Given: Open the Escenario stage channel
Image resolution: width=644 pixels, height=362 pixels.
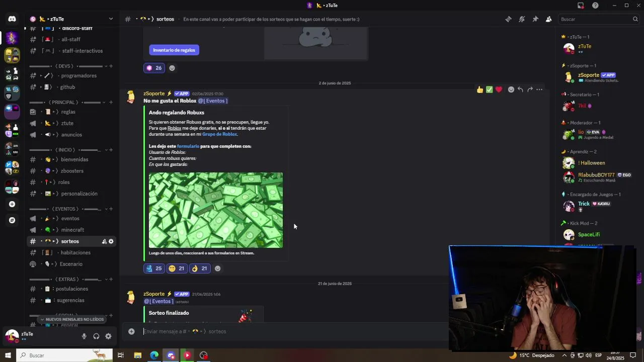Looking at the screenshot, I should pos(71,264).
